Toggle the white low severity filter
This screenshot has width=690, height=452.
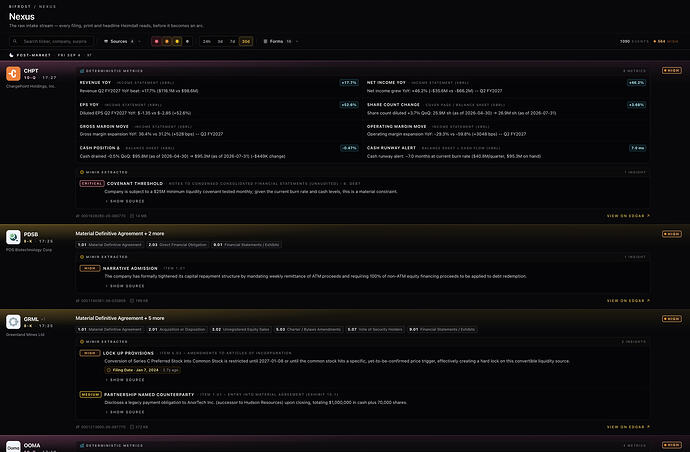tap(187, 41)
